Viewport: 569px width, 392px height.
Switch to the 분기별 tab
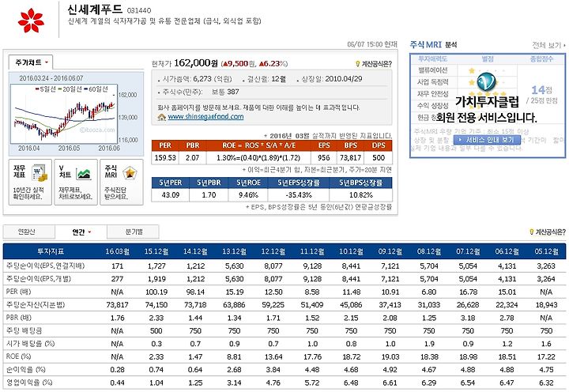pos(134,232)
